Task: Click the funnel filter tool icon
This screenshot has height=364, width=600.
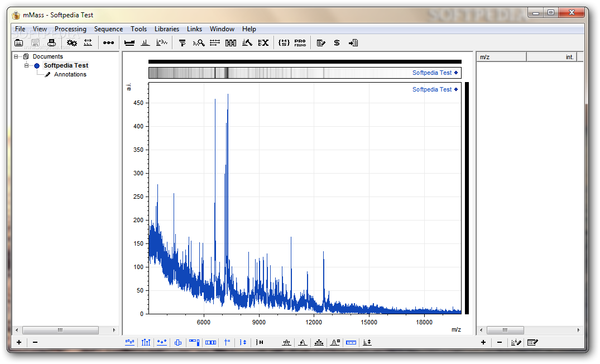Action: (182, 43)
